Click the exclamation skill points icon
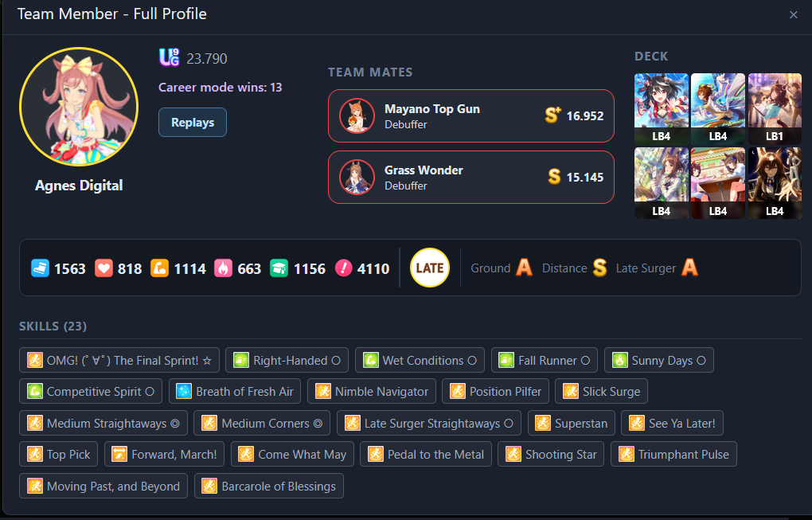The width and height of the screenshot is (812, 520). click(x=343, y=268)
